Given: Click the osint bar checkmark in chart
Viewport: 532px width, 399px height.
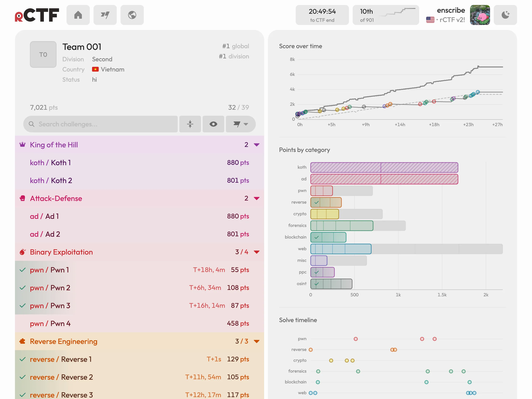Looking at the screenshot, I should pyautogui.click(x=316, y=284).
